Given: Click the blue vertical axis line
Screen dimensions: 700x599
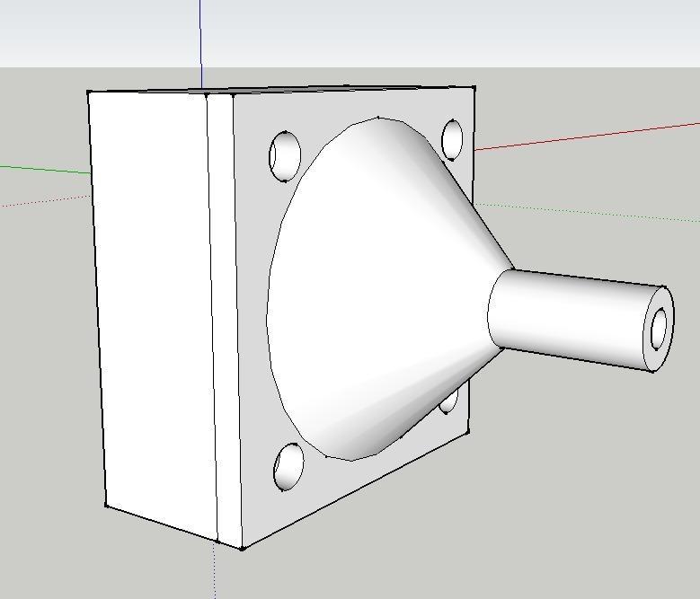Looking at the screenshot, I should point(200,45).
